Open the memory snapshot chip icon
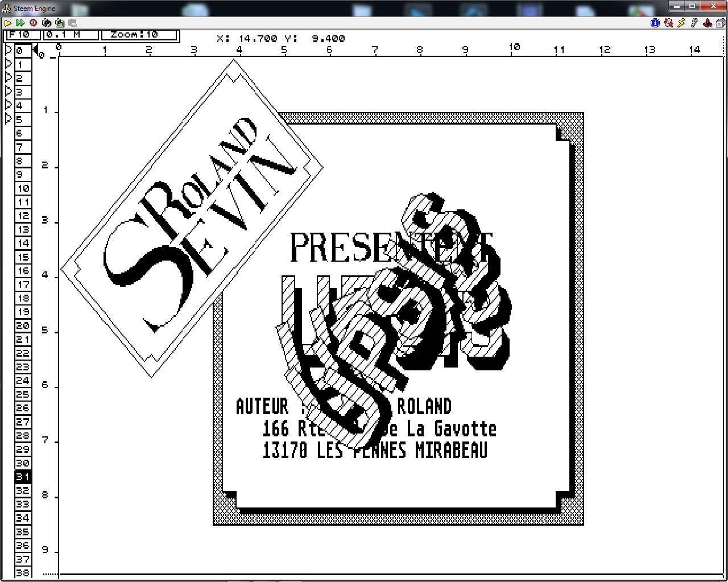728x582 pixels. [47, 23]
